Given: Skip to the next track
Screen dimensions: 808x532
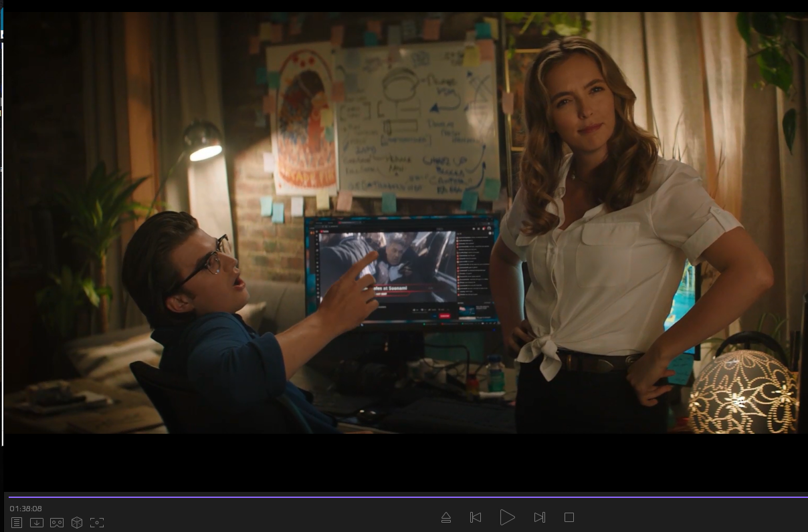Looking at the screenshot, I should pos(540,517).
